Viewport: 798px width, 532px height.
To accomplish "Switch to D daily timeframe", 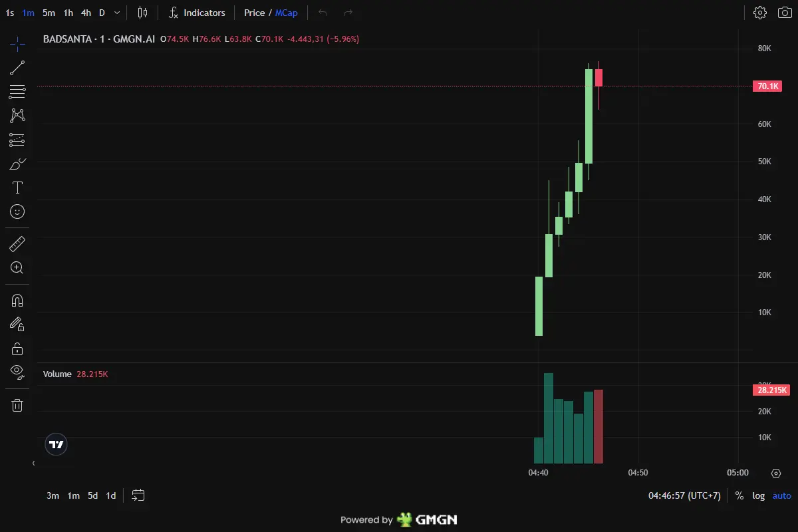I will tap(102, 13).
